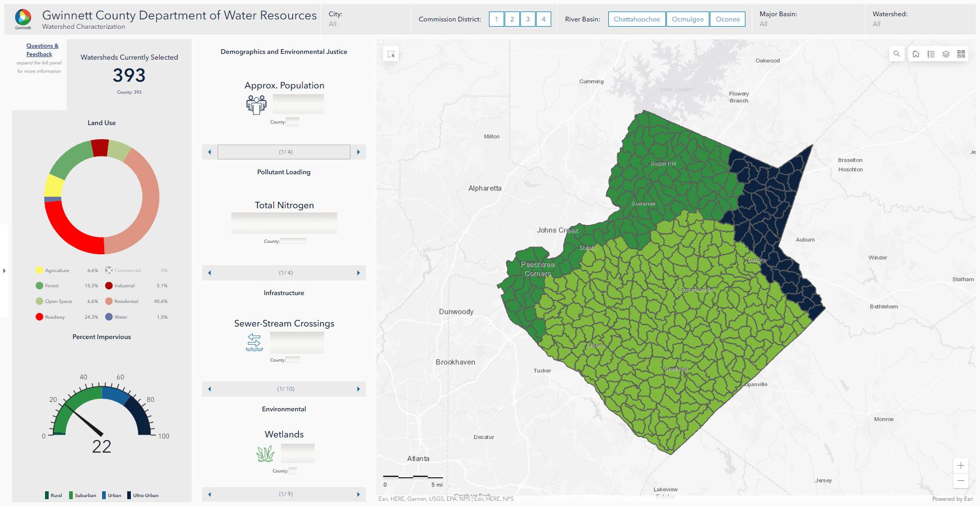Viewport: 980px width, 507px height.
Task: Open the Major Basin dropdown
Action: (808, 19)
